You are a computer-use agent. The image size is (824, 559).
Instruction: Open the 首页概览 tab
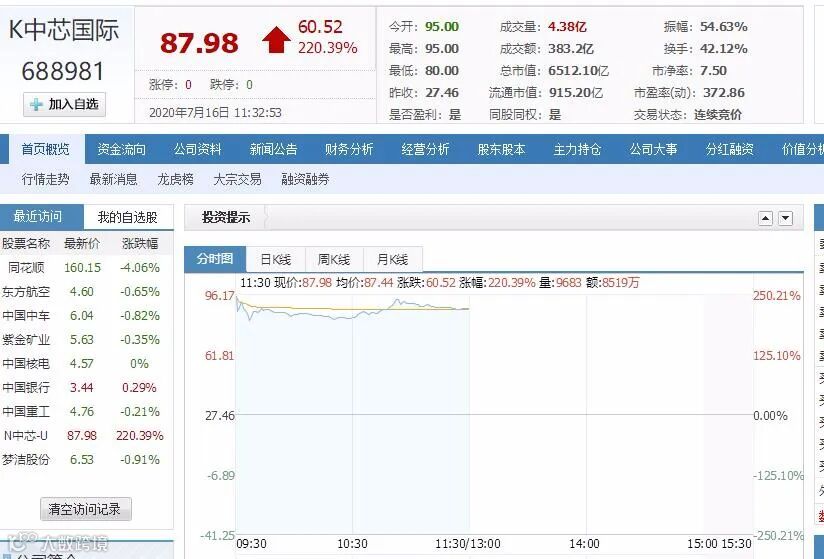[45, 149]
